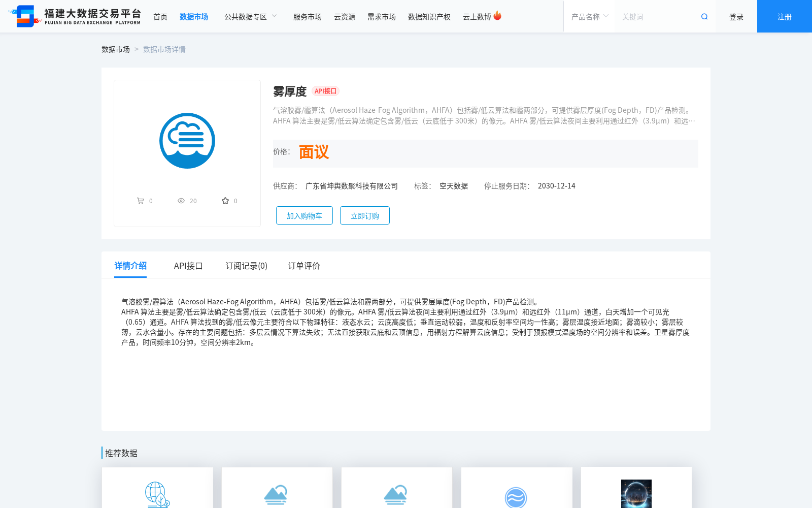The width and height of the screenshot is (812, 508).
Task: Switch to the API接口 tab
Action: tap(188, 266)
